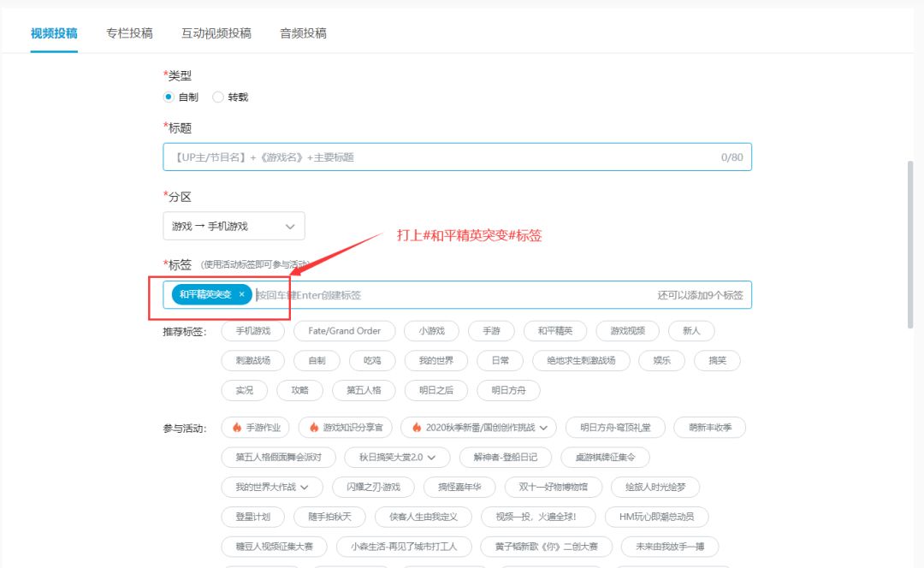Click the flame icon on 游戏知识分享官
Image resolution: width=924 pixels, height=568 pixels.
point(314,427)
